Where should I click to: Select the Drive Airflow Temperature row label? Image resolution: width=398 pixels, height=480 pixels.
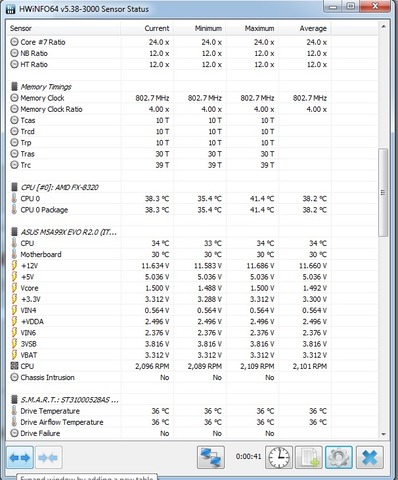(62, 422)
